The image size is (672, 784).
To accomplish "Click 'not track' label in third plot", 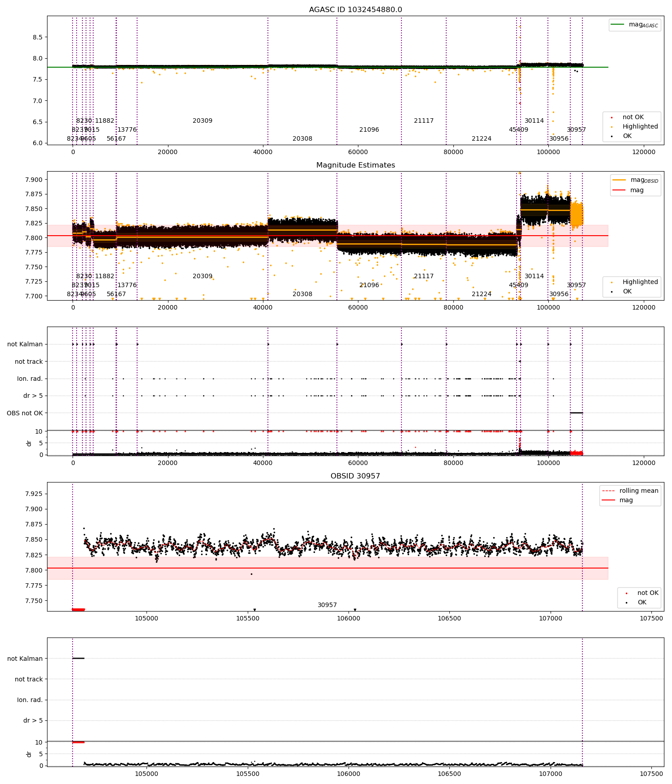I will click(x=29, y=362).
